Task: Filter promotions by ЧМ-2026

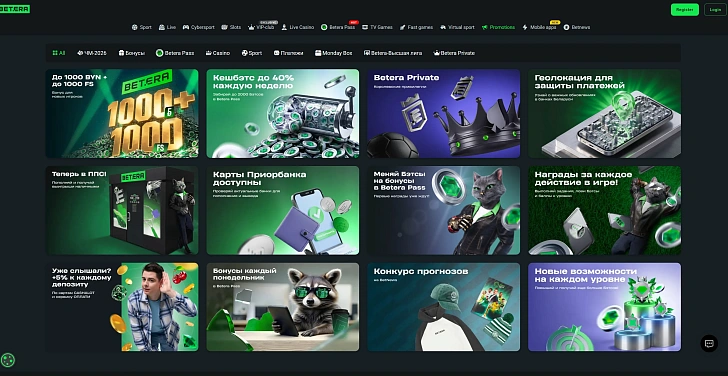Action: click(91, 53)
